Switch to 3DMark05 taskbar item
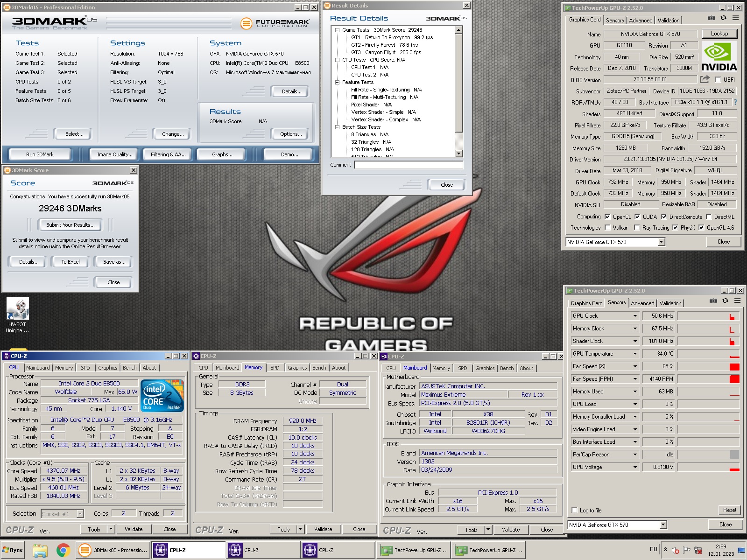747x560 pixels. [113, 550]
